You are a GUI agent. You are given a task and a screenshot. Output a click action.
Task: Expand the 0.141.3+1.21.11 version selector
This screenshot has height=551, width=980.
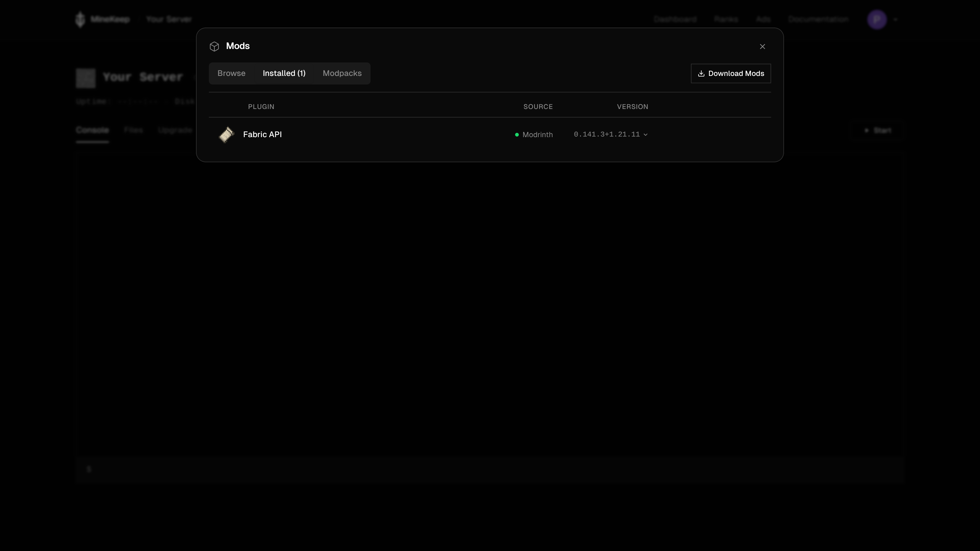coord(610,134)
